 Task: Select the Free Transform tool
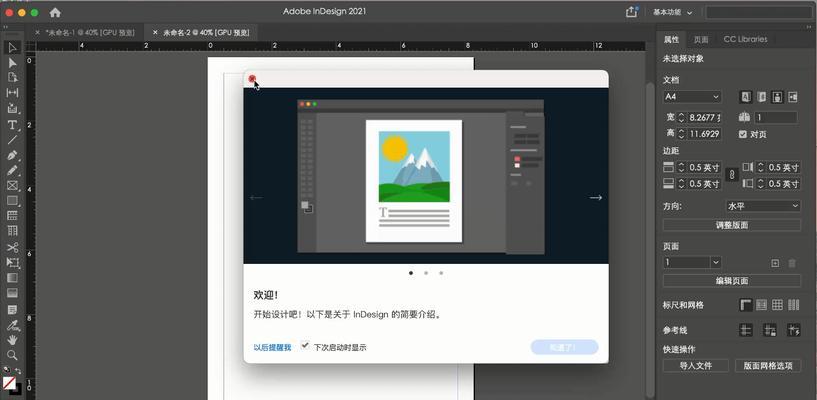13,262
